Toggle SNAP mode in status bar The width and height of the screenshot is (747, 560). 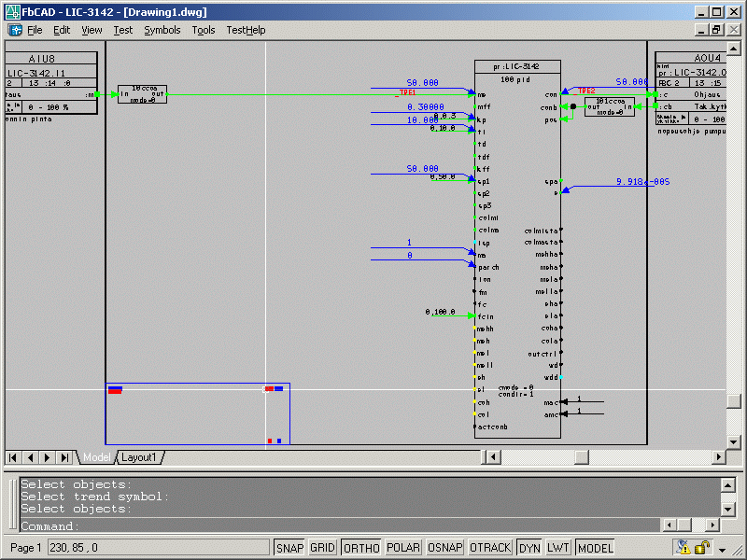pyautogui.click(x=289, y=548)
